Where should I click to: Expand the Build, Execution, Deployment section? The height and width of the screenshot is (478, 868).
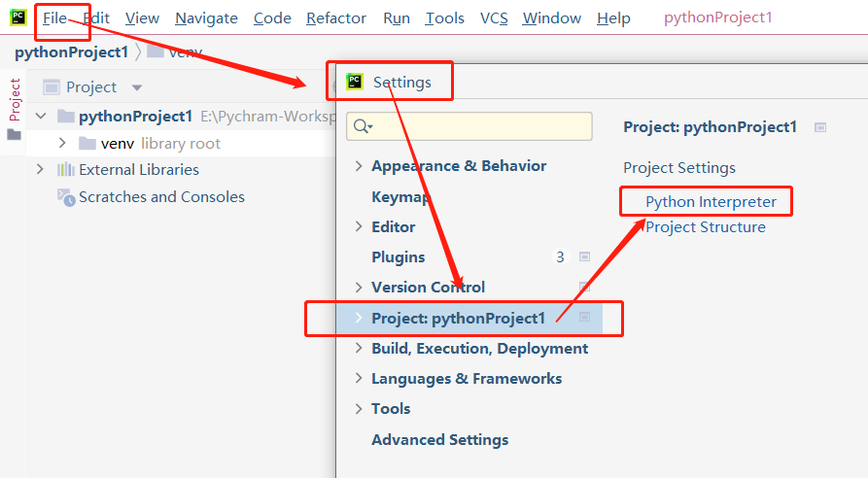(359, 349)
